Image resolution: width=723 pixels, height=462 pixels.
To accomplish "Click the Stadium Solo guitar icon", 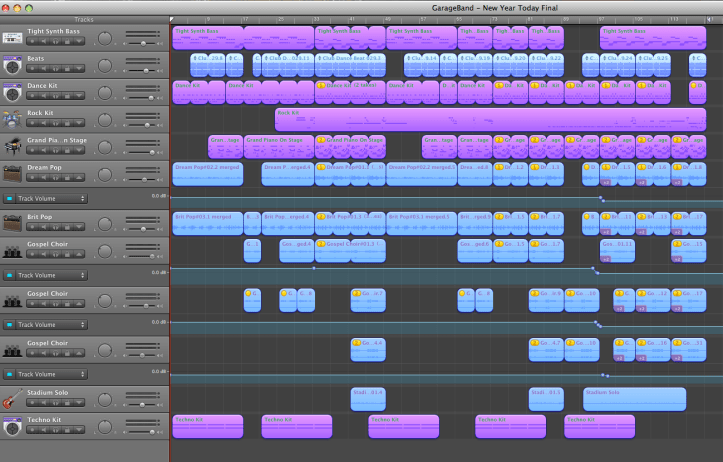I will pyautogui.click(x=12, y=399).
